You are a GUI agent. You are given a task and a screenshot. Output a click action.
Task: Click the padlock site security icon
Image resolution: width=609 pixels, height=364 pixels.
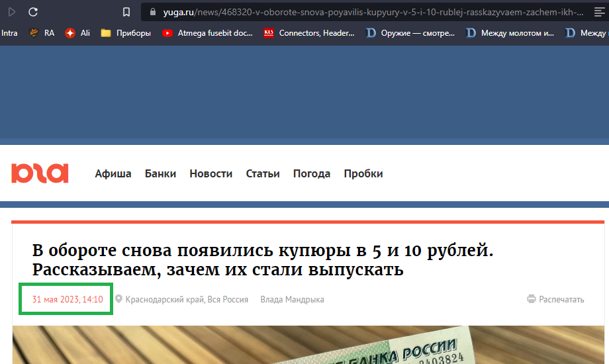153,12
